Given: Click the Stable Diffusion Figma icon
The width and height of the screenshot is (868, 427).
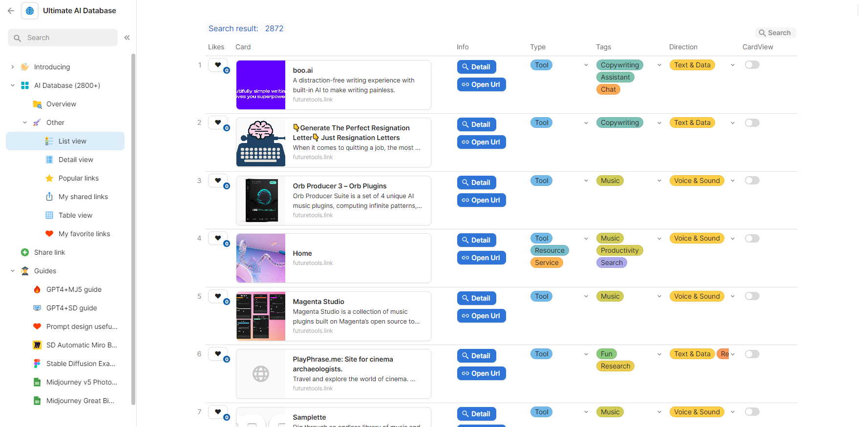Looking at the screenshot, I should pos(37,364).
